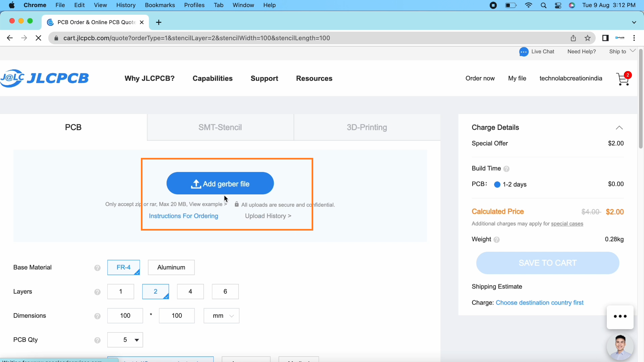Click View example link
This screenshot has width=644, height=362.
[208, 204]
